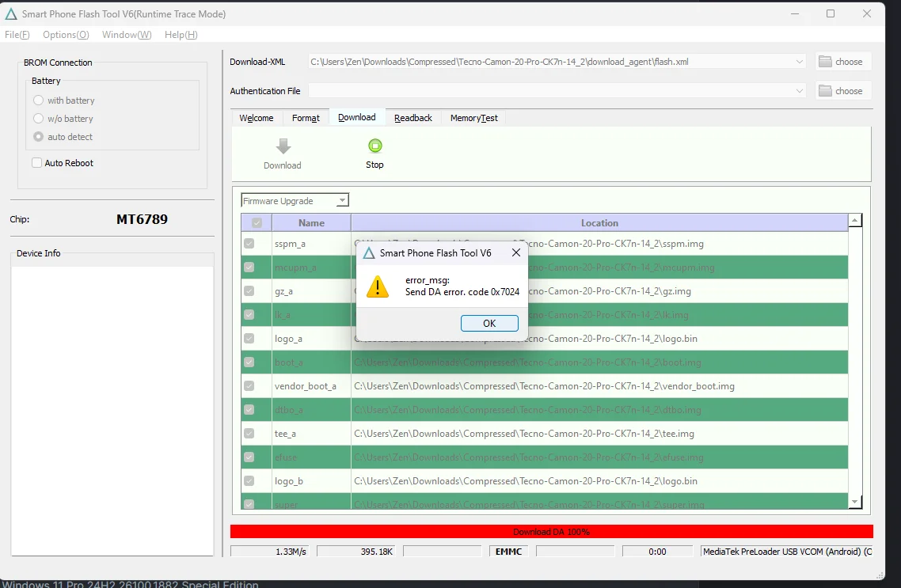Open the Window menu

[x=127, y=35]
